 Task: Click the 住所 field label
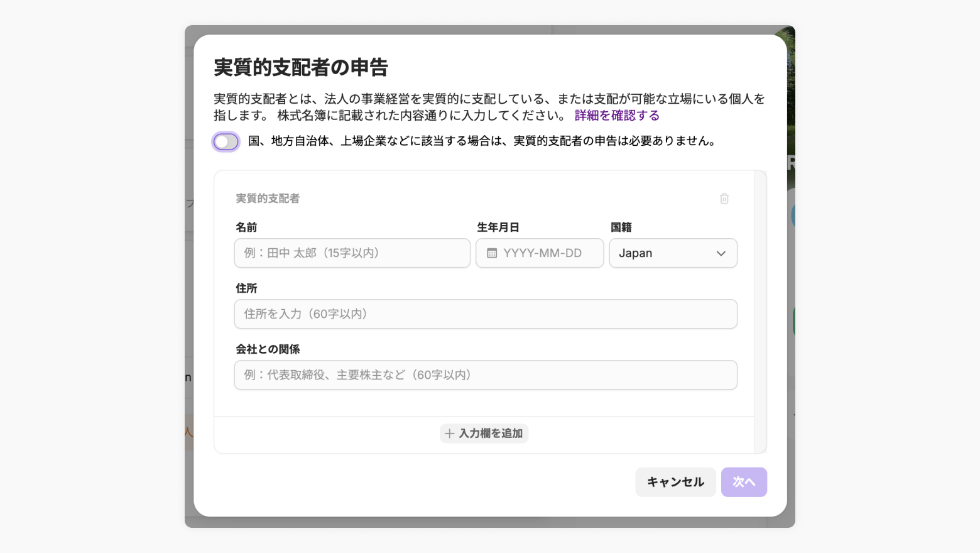coord(246,288)
